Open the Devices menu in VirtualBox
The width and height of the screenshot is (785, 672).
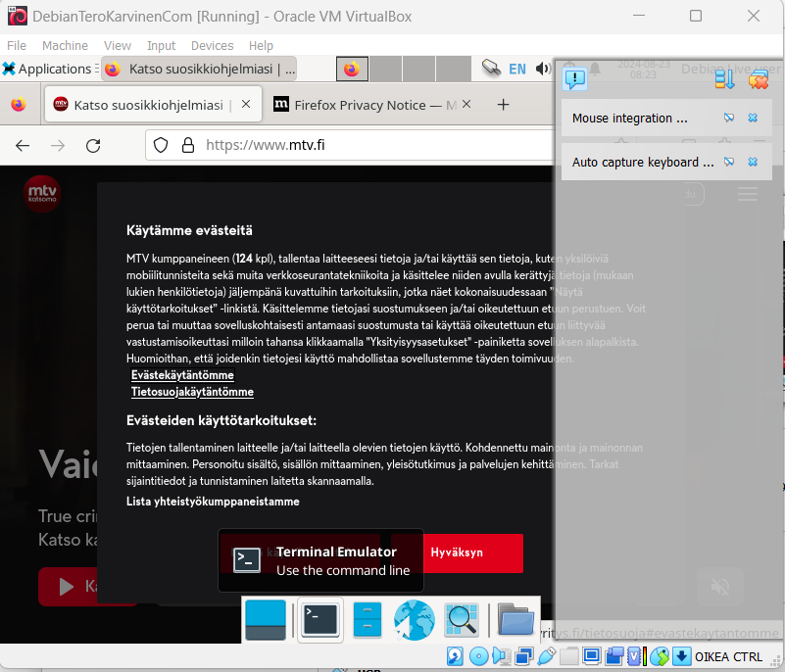(x=212, y=45)
